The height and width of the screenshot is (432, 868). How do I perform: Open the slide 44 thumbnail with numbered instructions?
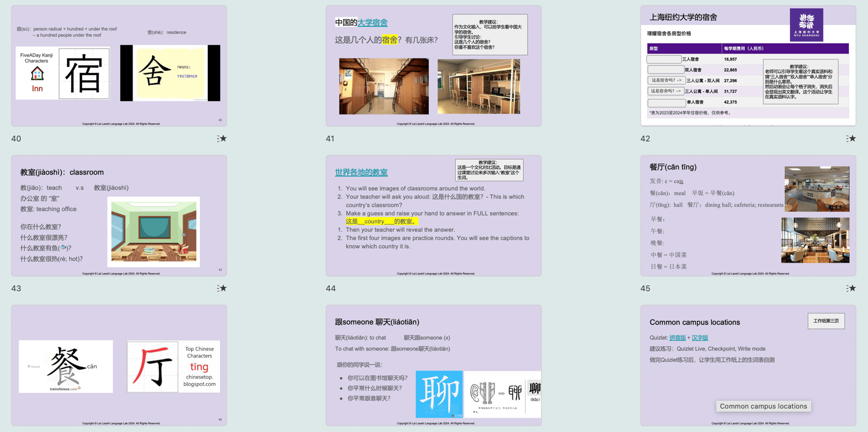433,216
